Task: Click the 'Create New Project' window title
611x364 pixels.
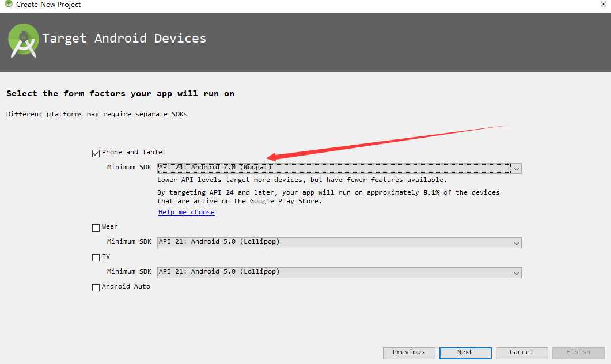Action: tap(48, 5)
